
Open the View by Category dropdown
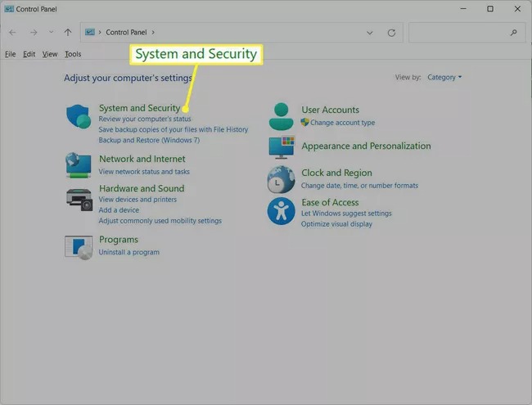[444, 78]
